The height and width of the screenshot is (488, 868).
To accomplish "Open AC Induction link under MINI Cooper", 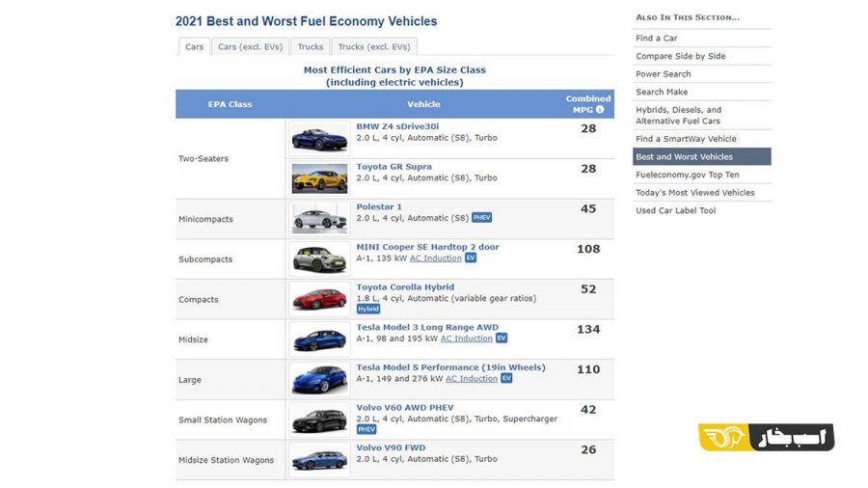I will pos(436,258).
